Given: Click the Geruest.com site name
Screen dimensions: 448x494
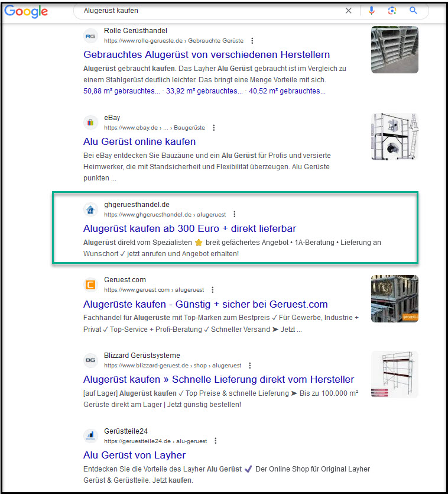Looking at the screenshot, I should pos(125,280).
